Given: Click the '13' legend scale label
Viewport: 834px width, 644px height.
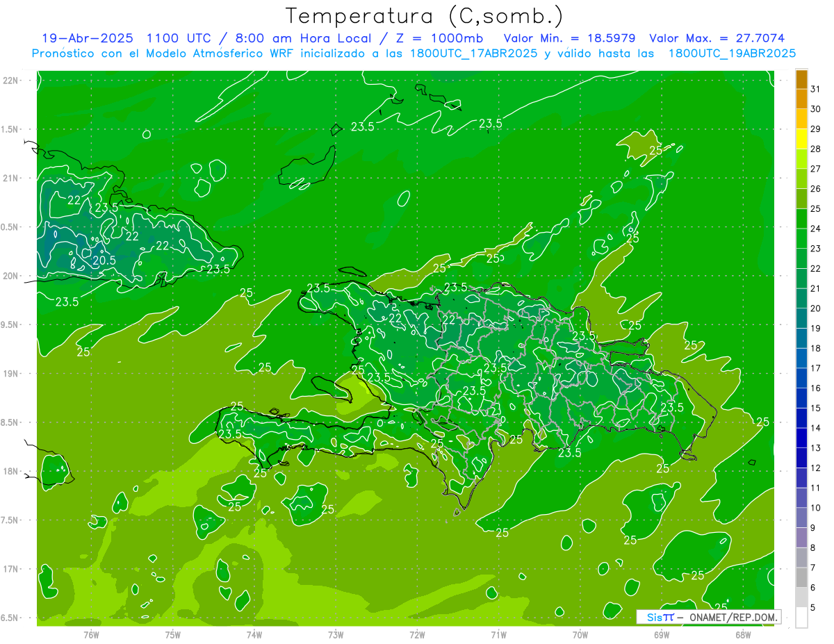Looking at the screenshot, I should tap(815, 448).
